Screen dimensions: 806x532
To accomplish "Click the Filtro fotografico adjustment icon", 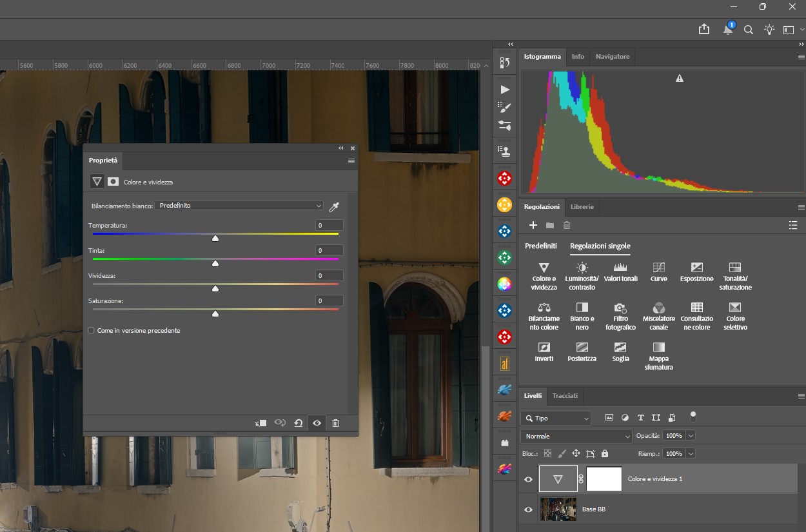I will coord(620,308).
